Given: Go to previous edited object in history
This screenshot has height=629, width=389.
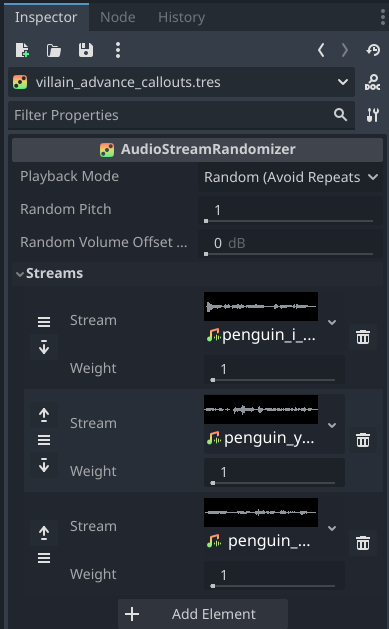Looking at the screenshot, I should click(x=321, y=51).
